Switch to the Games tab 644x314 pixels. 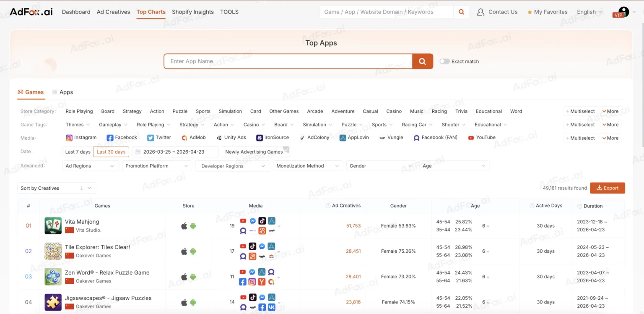click(31, 92)
